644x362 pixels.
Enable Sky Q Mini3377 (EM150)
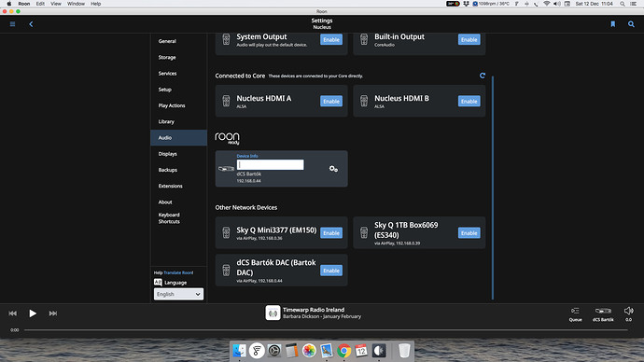point(331,232)
